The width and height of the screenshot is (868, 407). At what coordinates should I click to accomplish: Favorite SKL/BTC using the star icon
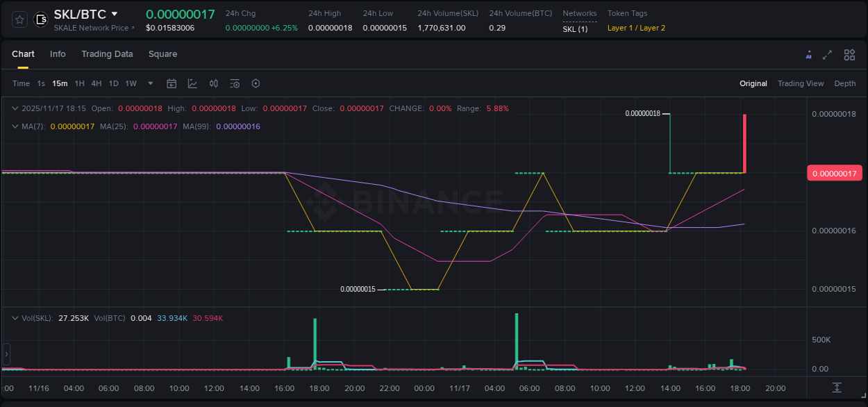(x=19, y=19)
